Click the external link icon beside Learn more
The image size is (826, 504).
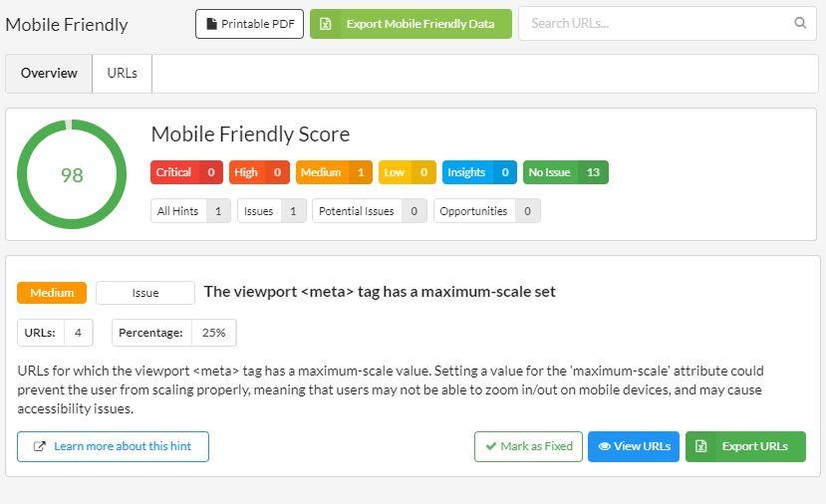click(x=40, y=446)
